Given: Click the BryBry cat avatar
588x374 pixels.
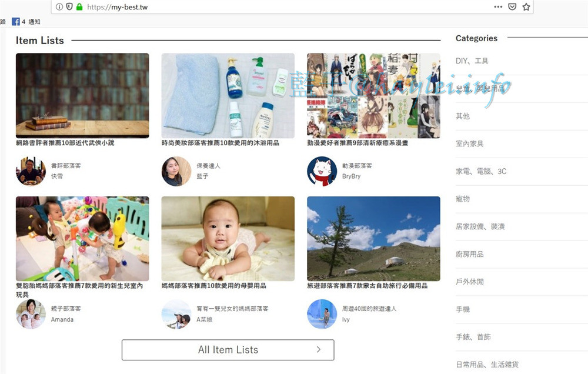Looking at the screenshot, I should [x=322, y=171].
